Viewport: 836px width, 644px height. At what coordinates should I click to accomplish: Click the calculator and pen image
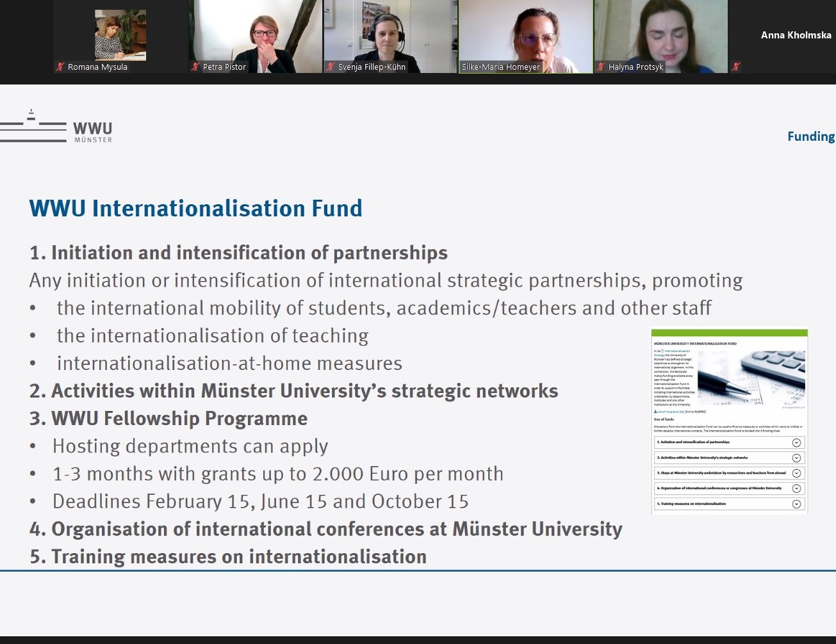click(x=751, y=378)
